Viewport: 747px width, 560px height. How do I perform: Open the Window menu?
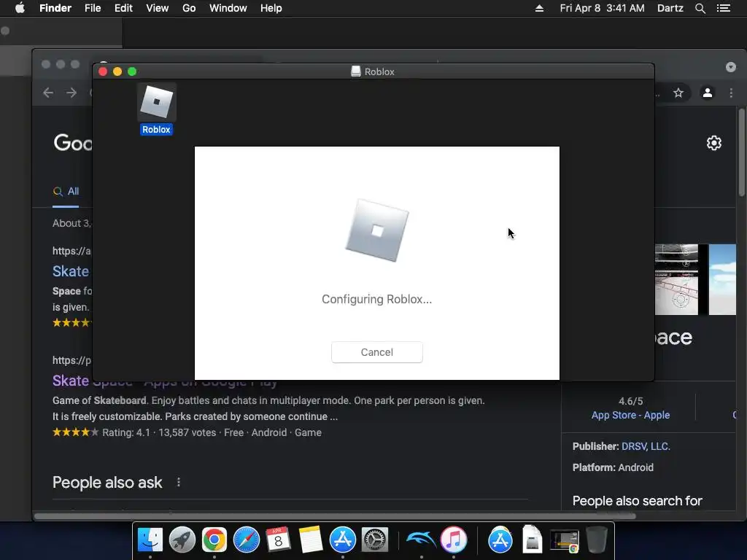[228, 8]
